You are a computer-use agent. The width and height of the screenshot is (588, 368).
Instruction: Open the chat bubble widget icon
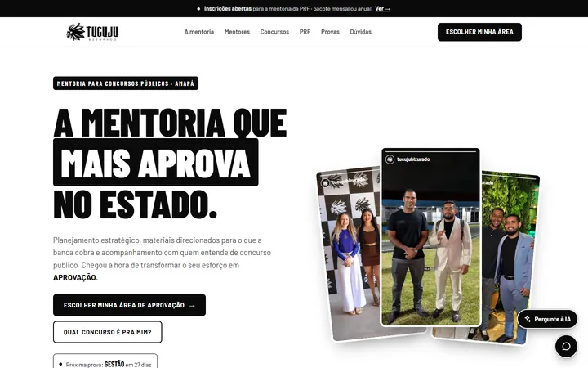coord(566,346)
